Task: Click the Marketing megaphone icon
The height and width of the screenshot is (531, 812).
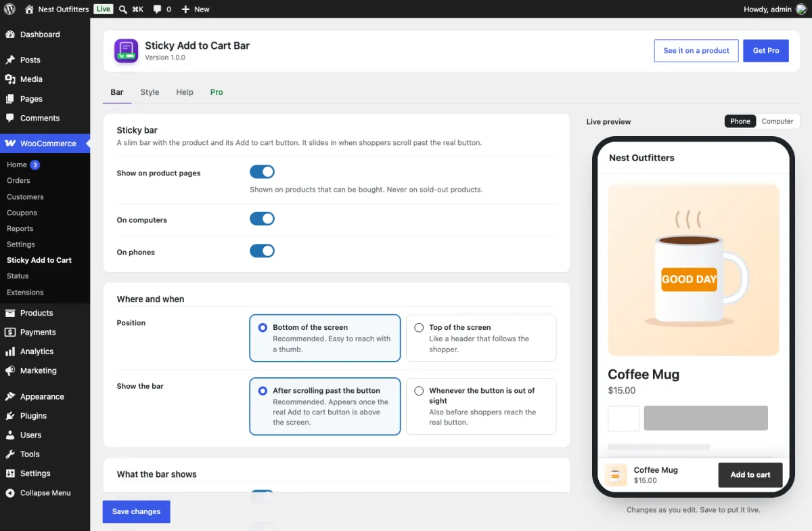Action: point(10,370)
